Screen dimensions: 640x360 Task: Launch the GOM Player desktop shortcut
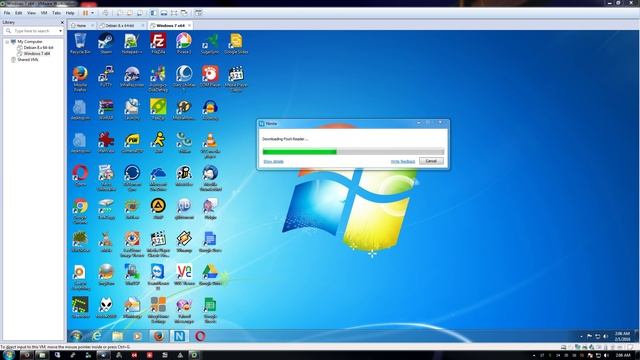[210, 76]
